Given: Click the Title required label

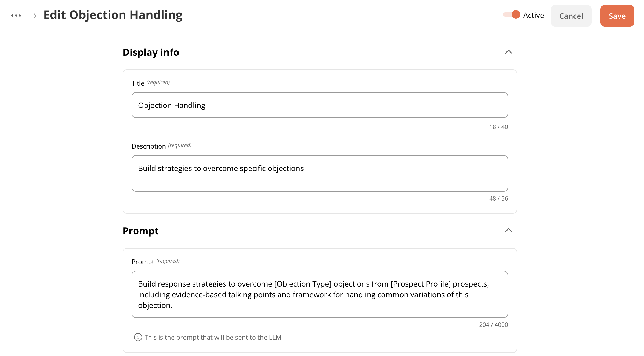Looking at the screenshot, I should coord(151,83).
